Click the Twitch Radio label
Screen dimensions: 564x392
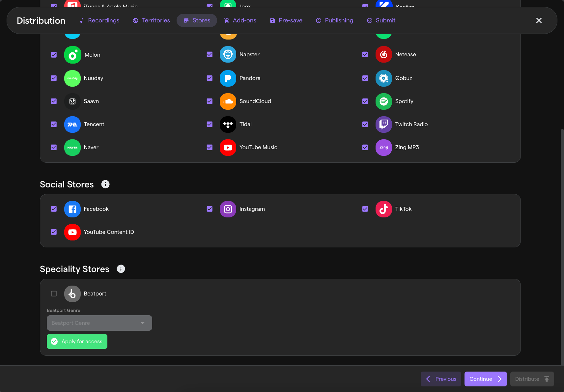pos(411,125)
